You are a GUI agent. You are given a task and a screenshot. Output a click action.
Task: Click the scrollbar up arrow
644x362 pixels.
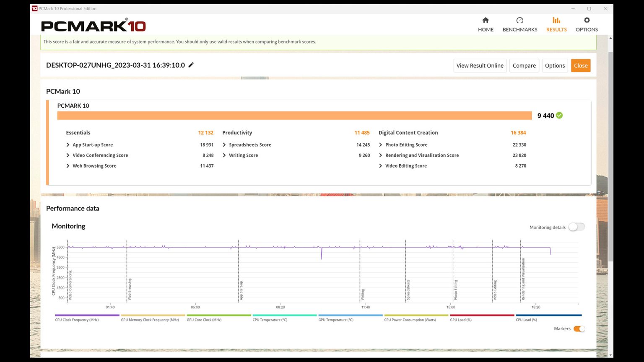tap(610, 38)
